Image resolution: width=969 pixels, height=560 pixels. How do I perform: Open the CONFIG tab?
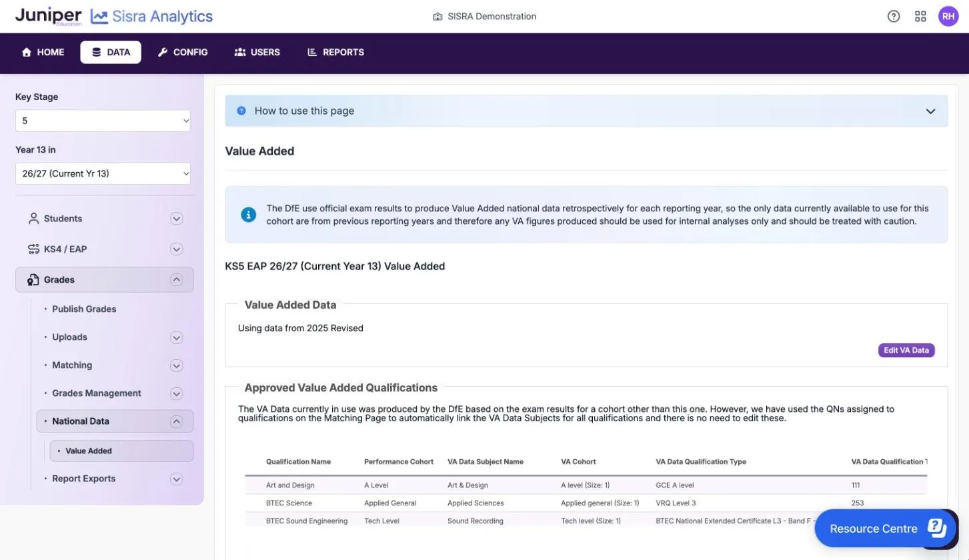[183, 52]
